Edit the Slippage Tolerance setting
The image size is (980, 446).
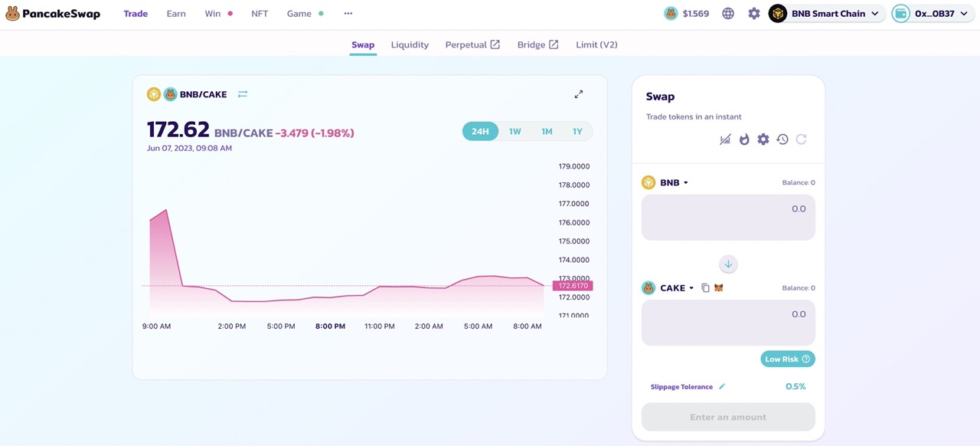point(720,386)
